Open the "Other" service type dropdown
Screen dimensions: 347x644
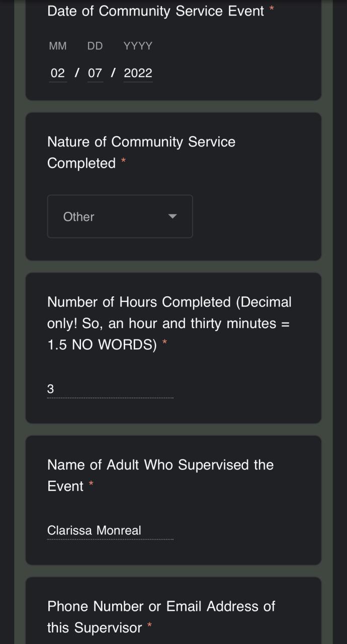click(120, 216)
